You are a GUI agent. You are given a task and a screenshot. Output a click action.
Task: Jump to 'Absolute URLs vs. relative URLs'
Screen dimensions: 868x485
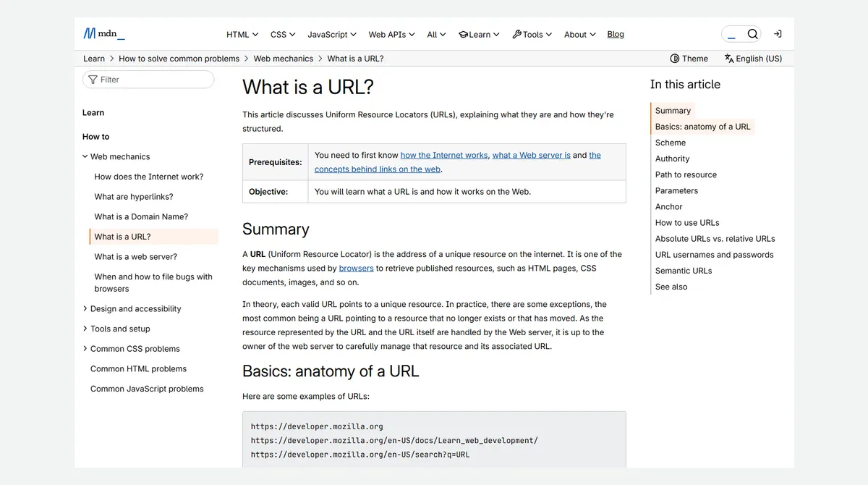tap(715, 239)
